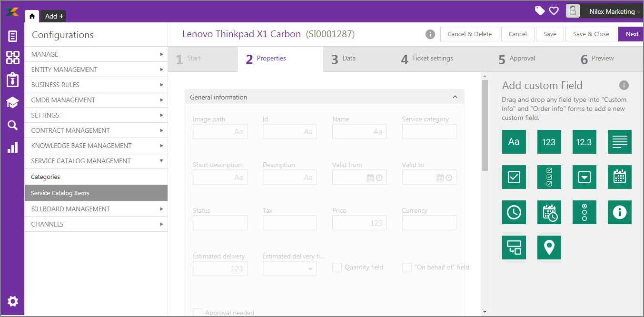Click the Cancel button
The height and width of the screenshot is (317, 644).
[517, 34]
